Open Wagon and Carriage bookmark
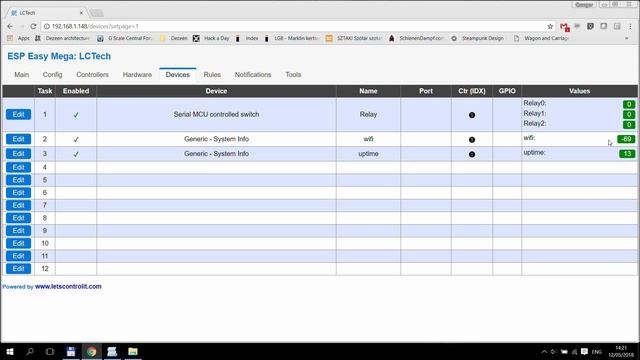This screenshot has height=360, width=640. click(541, 38)
